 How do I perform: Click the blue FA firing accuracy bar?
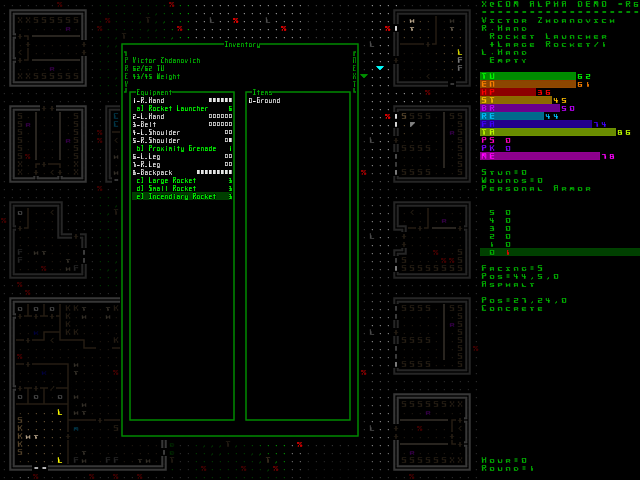click(536, 124)
